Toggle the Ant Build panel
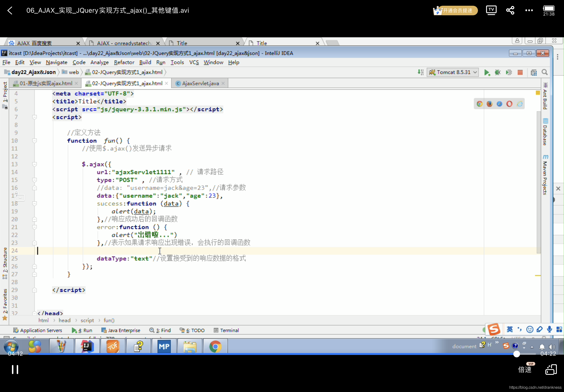564x392 pixels. click(545, 96)
